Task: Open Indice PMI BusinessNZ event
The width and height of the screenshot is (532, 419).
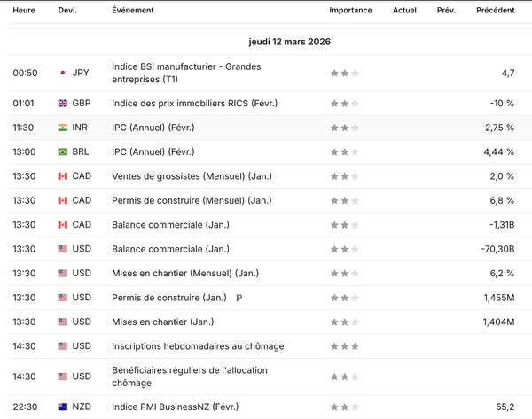Action: 175,407
